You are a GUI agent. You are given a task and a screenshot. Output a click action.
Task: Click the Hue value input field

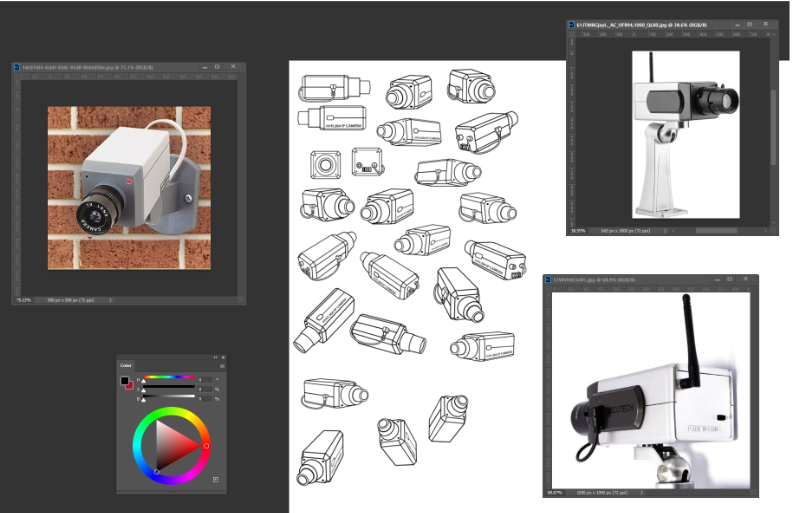coord(205,379)
